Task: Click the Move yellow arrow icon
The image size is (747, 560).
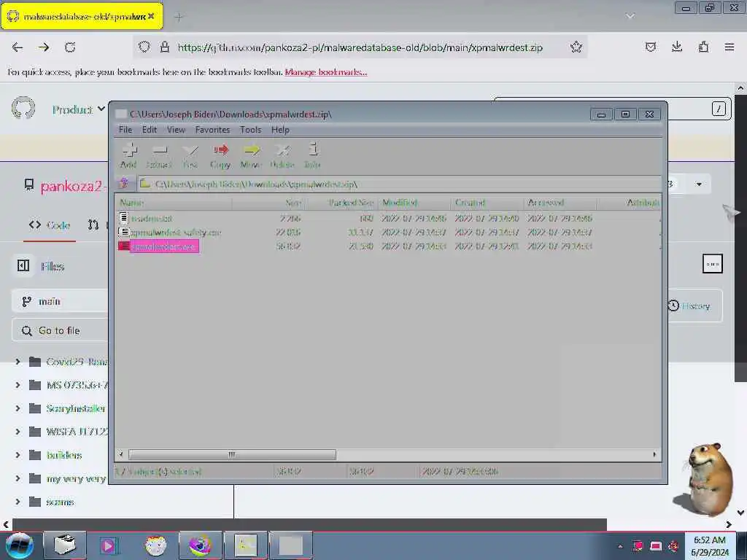Action: [251, 156]
